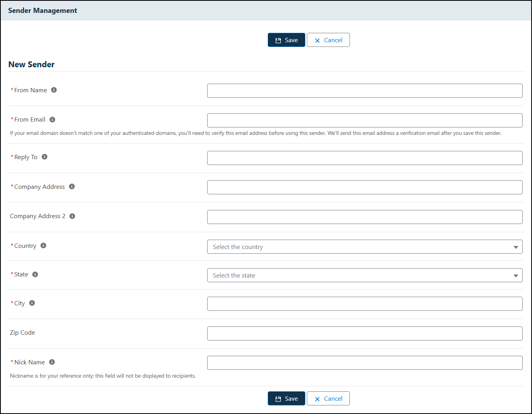Click the info icon beside Reply To

click(44, 156)
